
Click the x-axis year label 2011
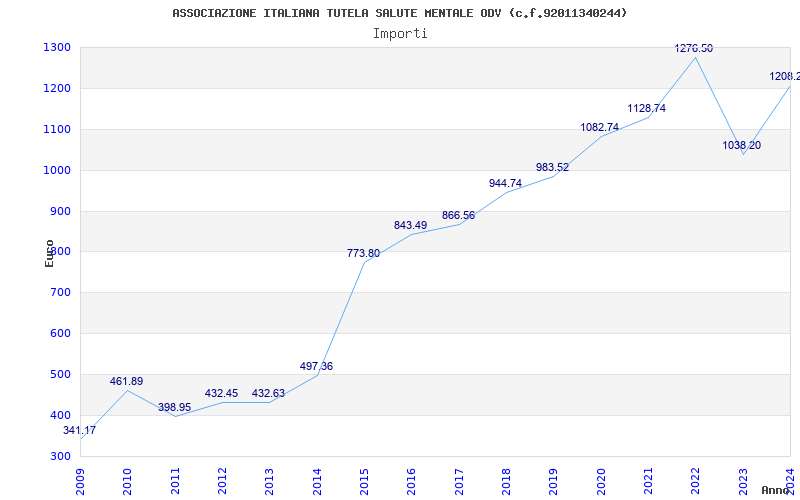[175, 481]
